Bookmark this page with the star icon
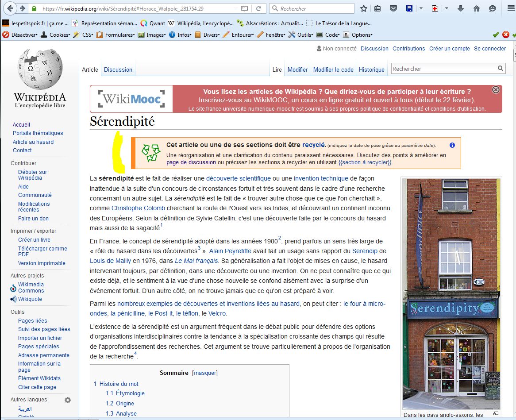This screenshot has width=516, height=420. (x=364, y=8)
